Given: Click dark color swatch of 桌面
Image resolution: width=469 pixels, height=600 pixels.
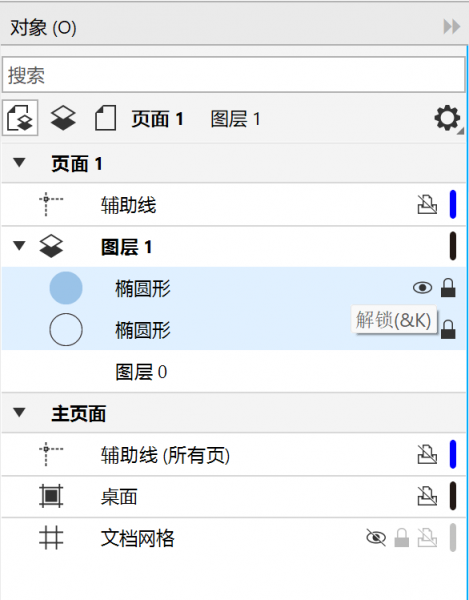Looking at the screenshot, I should coord(453,496).
